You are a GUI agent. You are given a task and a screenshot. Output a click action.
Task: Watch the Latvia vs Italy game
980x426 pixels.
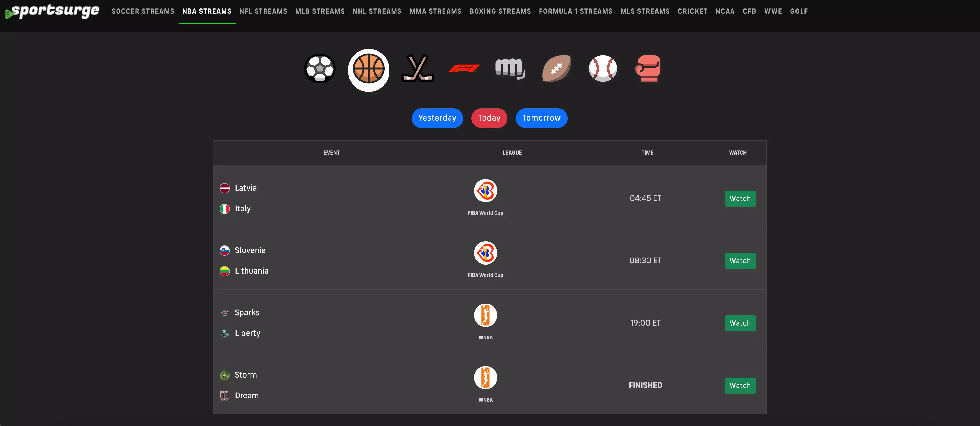pyautogui.click(x=740, y=199)
